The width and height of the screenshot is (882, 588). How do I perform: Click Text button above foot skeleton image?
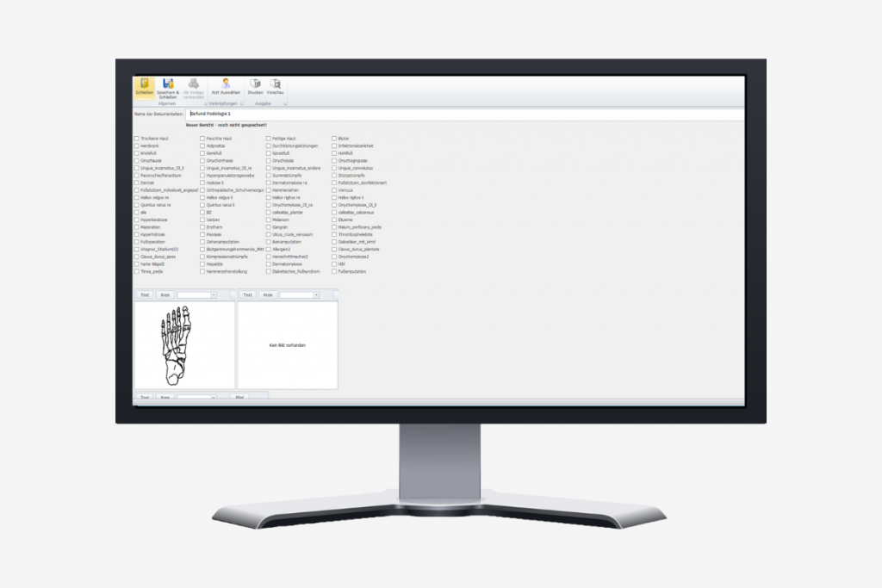[145, 295]
